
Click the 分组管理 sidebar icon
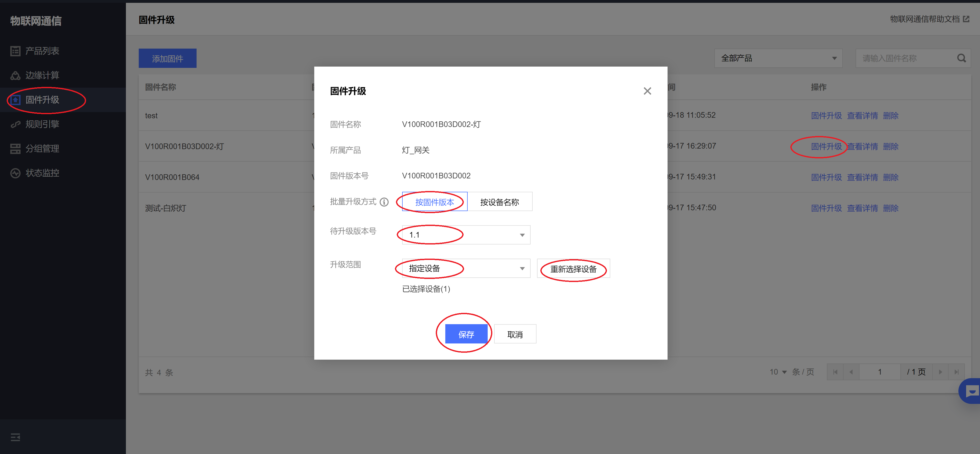15,149
